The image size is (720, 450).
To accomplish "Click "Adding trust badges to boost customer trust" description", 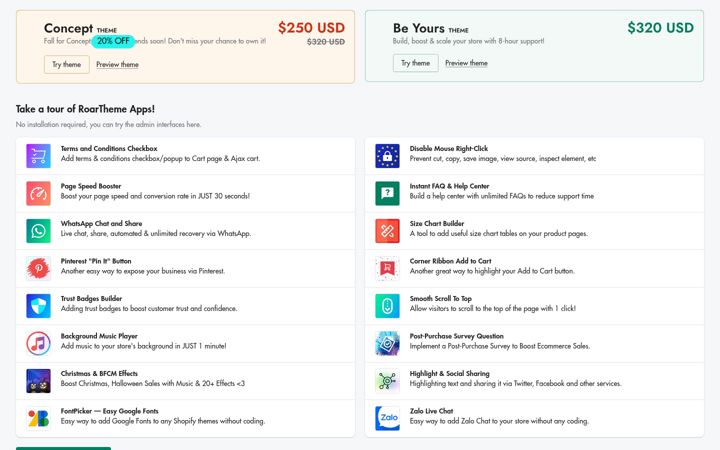I will pyautogui.click(x=149, y=309).
